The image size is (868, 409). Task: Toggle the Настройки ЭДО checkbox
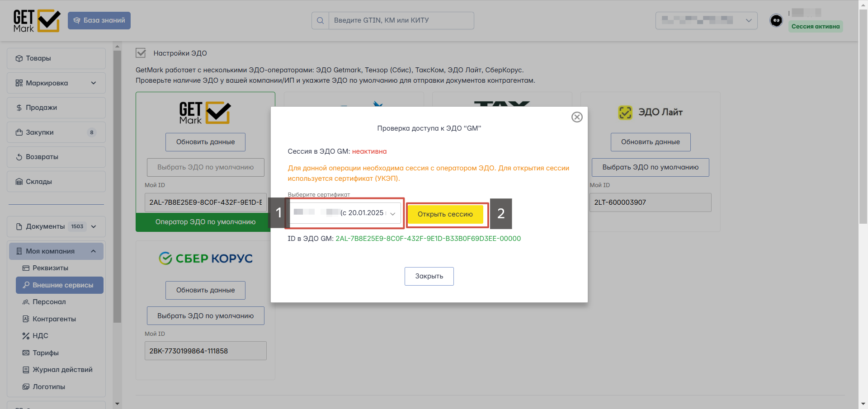tap(141, 53)
